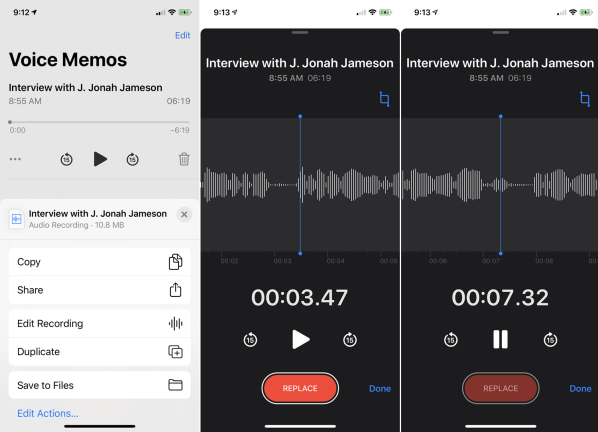Viewport: 598px width, 432px height.
Task: Skip back 15 seconds in the 00:03.47 editor
Action: click(250, 339)
